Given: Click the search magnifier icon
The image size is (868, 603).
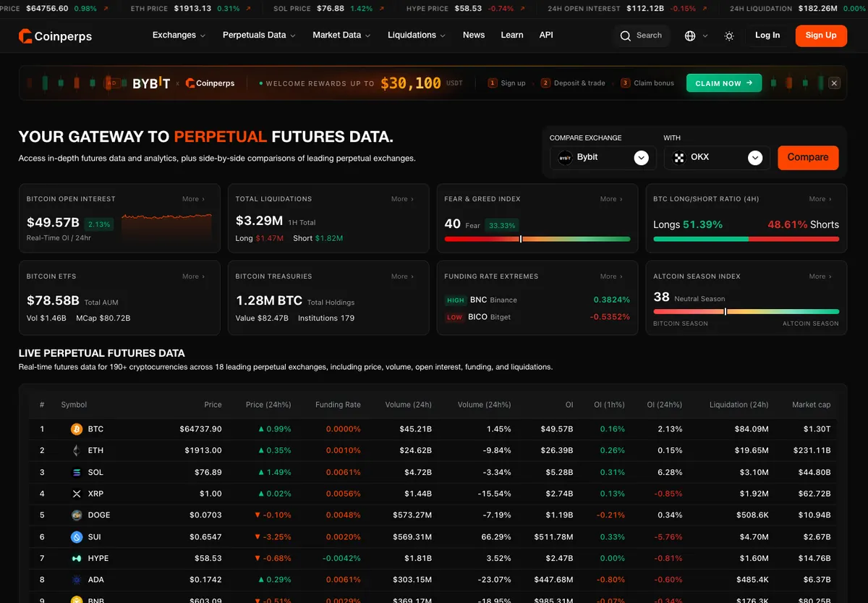Looking at the screenshot, I should coord(626,35).
